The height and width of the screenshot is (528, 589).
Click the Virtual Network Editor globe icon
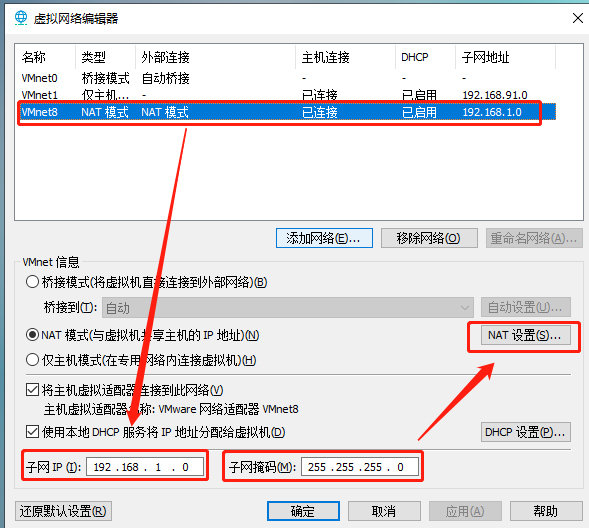pyautogui.click(x=21, y=18)
